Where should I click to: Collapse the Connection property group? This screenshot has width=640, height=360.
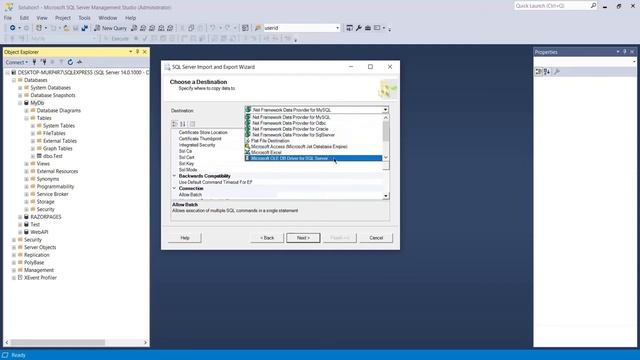point(174,189)
